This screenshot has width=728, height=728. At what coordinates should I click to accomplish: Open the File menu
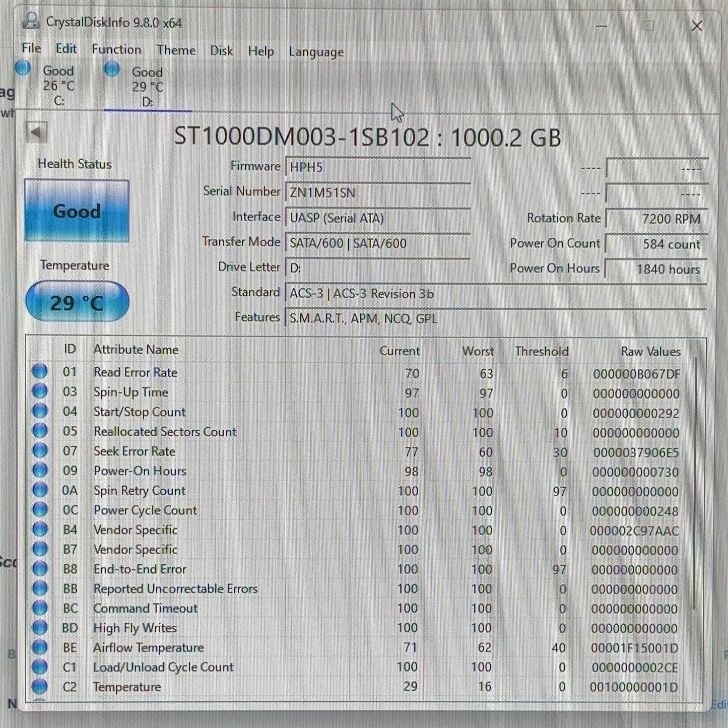click(x=31, y=48)
